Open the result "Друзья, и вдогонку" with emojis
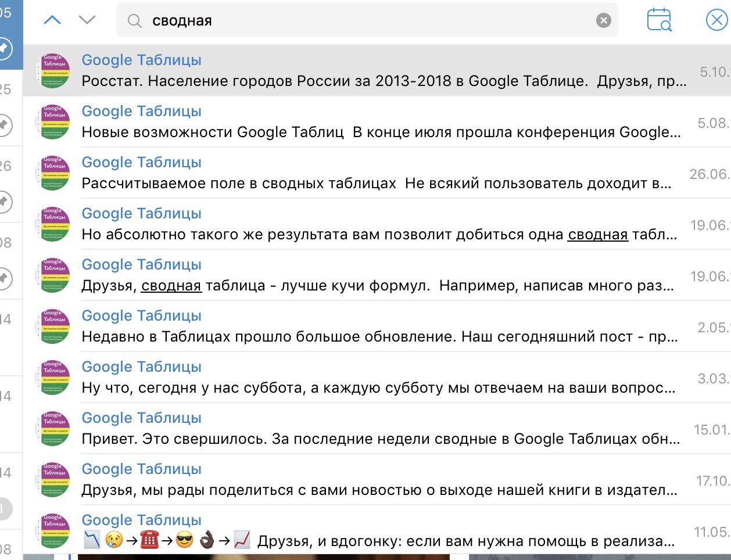Viewport: 731px width, 560px height. point(377,531)
